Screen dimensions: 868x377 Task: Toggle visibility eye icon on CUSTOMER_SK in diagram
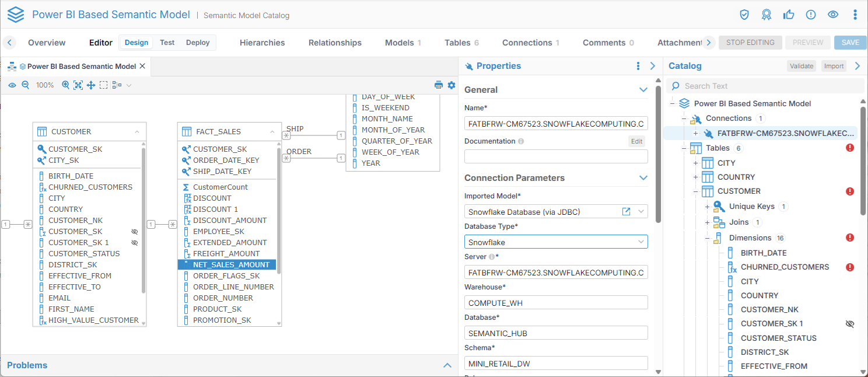pos(134,232)
